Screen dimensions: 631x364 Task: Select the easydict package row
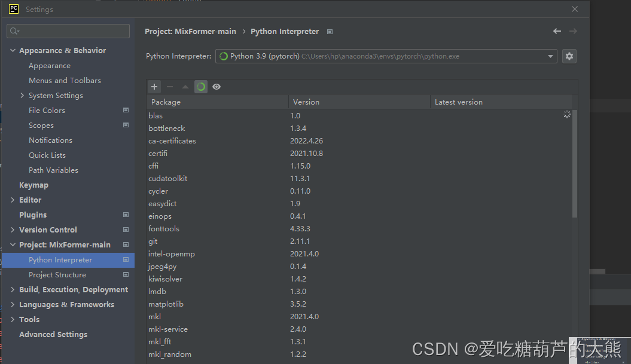[x=359, y=204]
